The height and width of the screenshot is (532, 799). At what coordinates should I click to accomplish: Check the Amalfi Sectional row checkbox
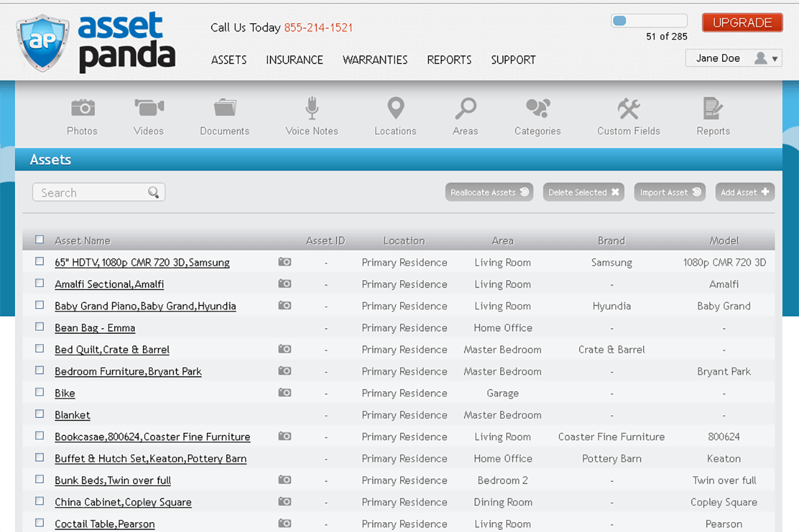(40, 283)
